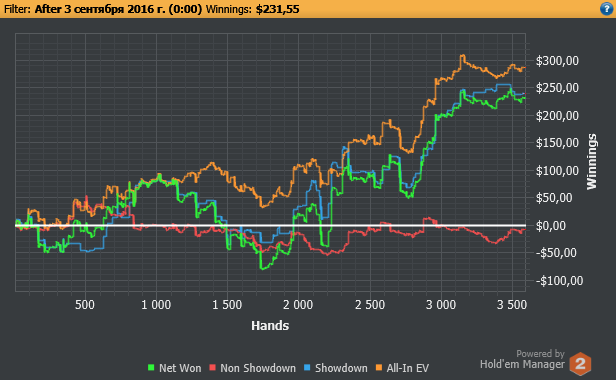Click the $300,00 axis label
This screenshot has height=380, width=616.
coord(557,61)
